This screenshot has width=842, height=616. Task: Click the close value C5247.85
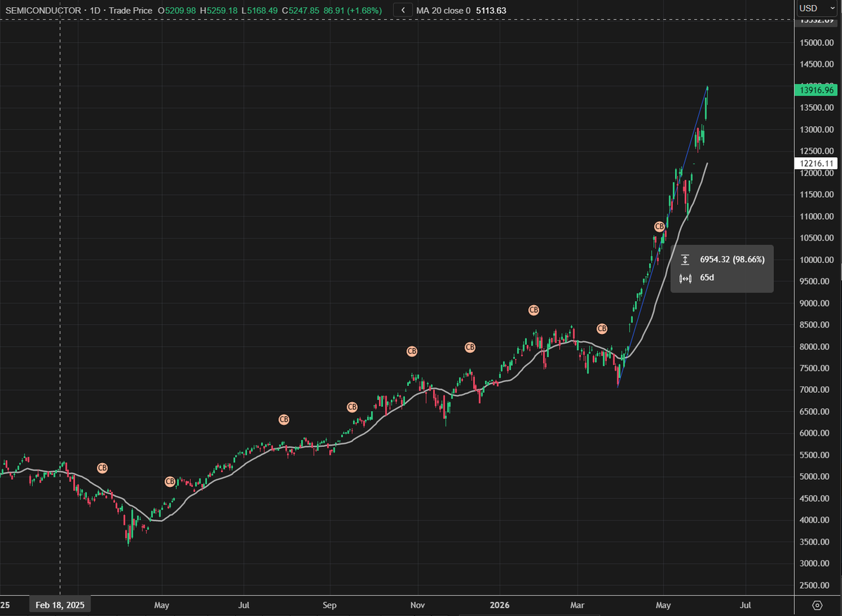point(302,11)
